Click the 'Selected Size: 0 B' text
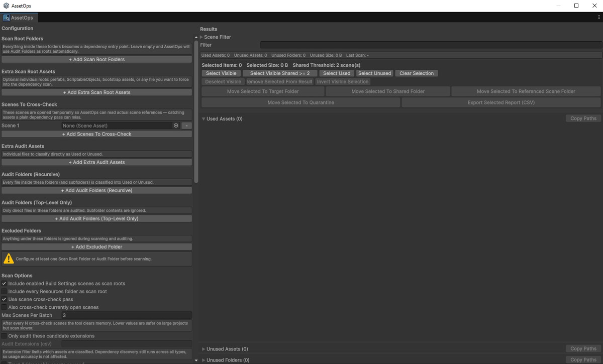Image resolution: width=603 pixels, height=364 pixels. tap(267, 65)
